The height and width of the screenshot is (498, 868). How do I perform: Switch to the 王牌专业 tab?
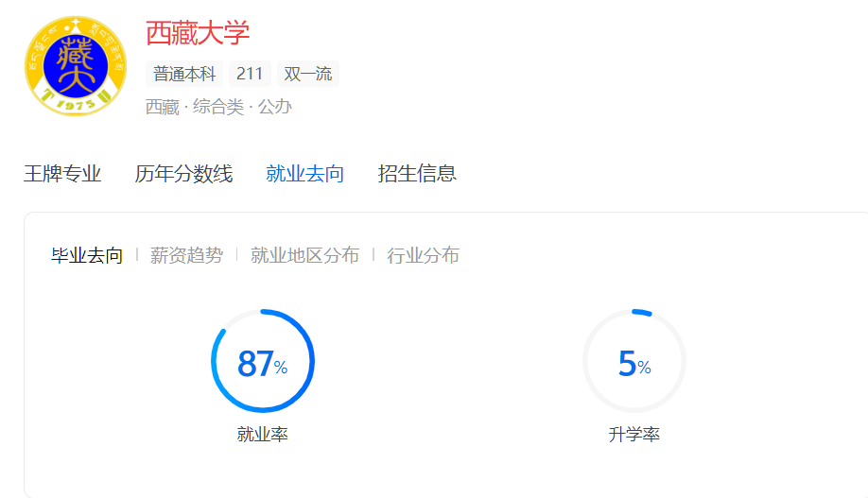(x=62, y=174)
